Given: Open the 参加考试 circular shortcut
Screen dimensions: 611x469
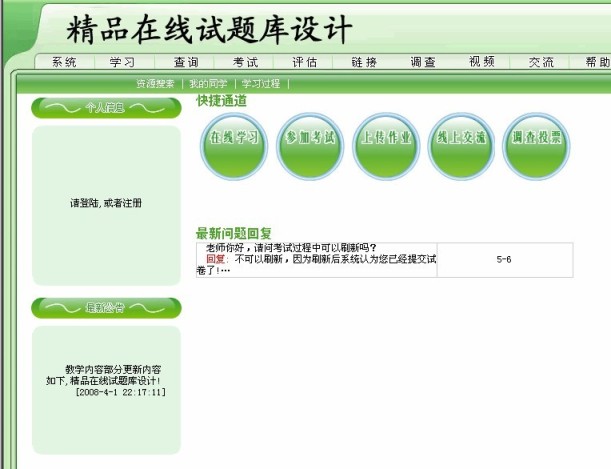Looking at the screenshot, I should [310, 139].
